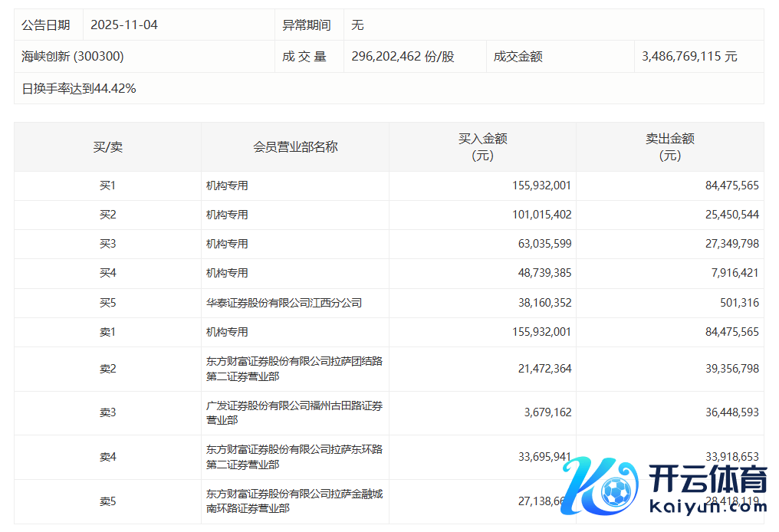Screen dimensions: 779x532
Task: Select the 成交金额 value 3,486,769,115 元
Action: pyautogui.click(x=689, y=56)
